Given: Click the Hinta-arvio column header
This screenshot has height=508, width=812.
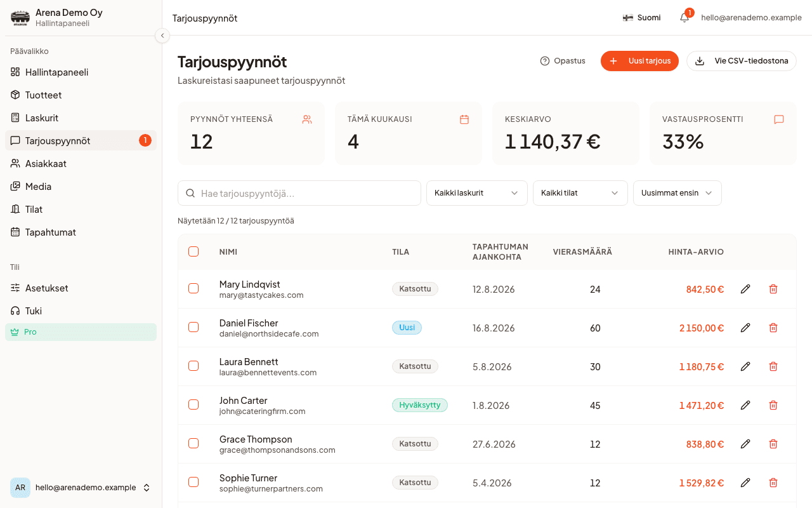Looking at the screenshot, I should (x=696, y=252).
